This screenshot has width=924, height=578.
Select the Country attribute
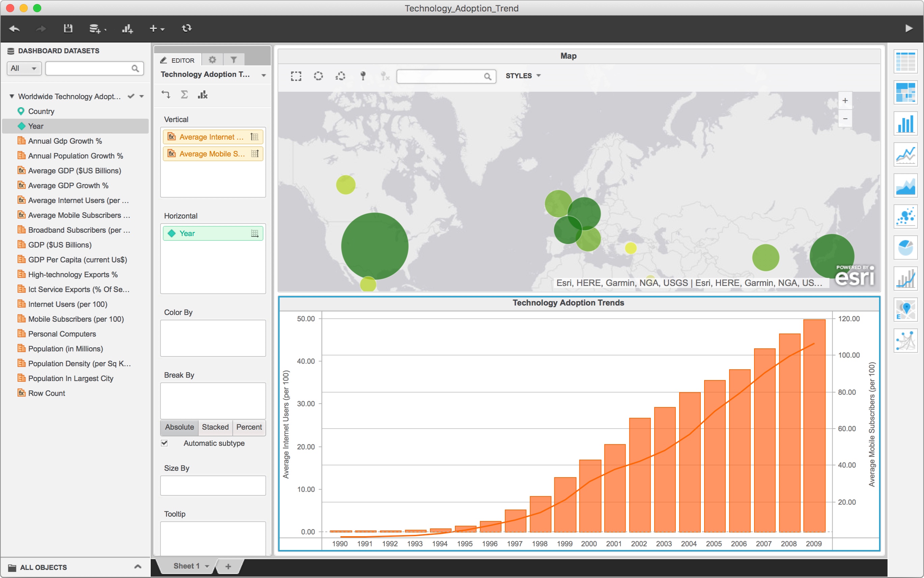[41, 111]
